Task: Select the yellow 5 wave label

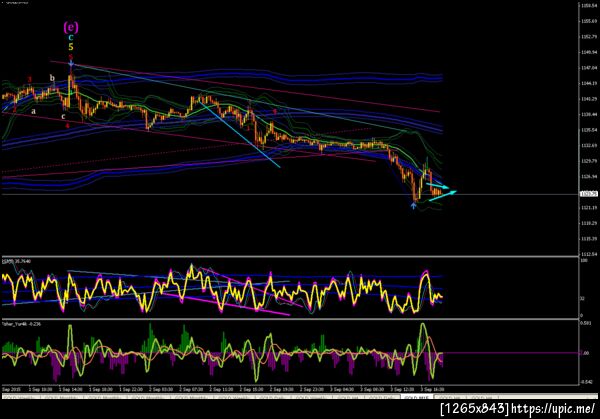Action: click(70, 47)
